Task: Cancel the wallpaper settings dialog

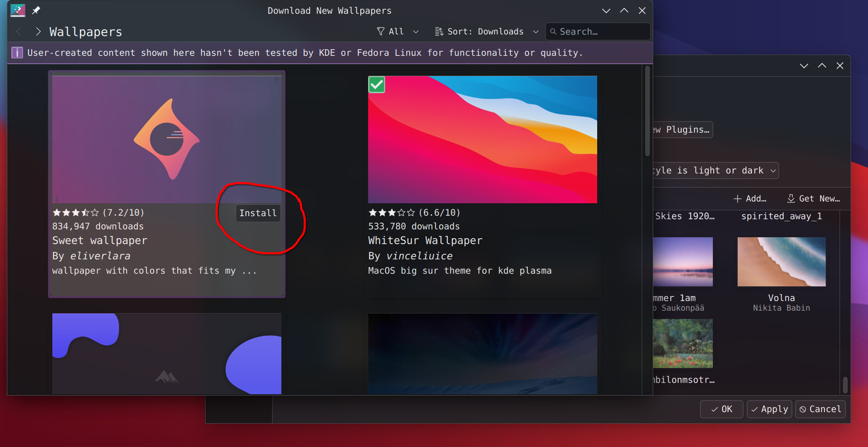Action: (820, 409)
